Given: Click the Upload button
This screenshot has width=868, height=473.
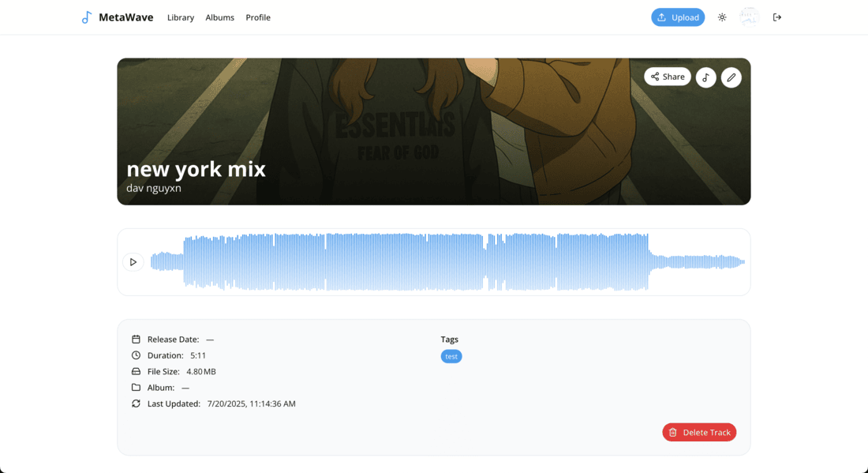Looking at the screenshot, I should [678, 17].
